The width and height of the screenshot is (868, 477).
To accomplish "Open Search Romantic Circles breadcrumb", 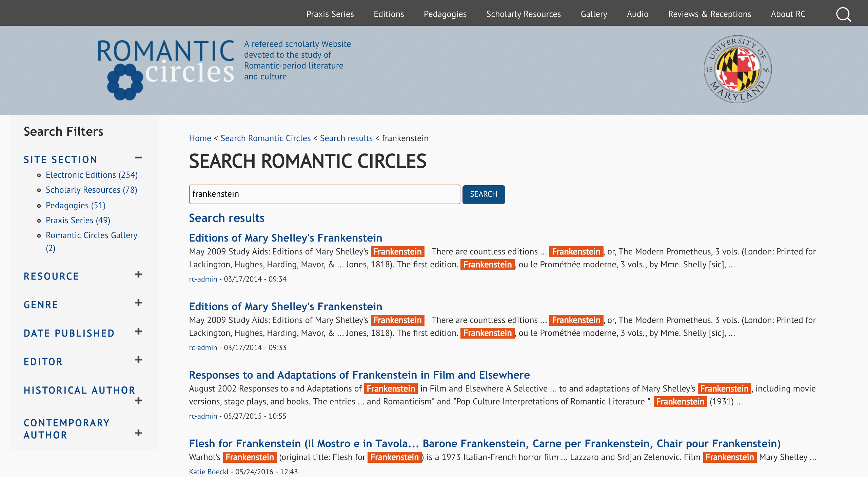I will pos(265,138).
